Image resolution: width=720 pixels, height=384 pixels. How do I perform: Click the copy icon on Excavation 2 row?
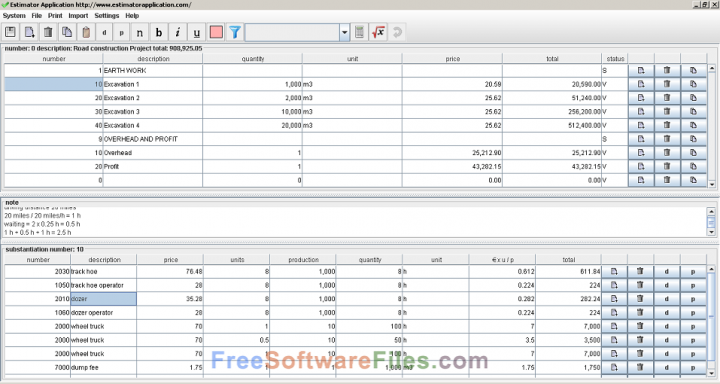tap(693, 98)
